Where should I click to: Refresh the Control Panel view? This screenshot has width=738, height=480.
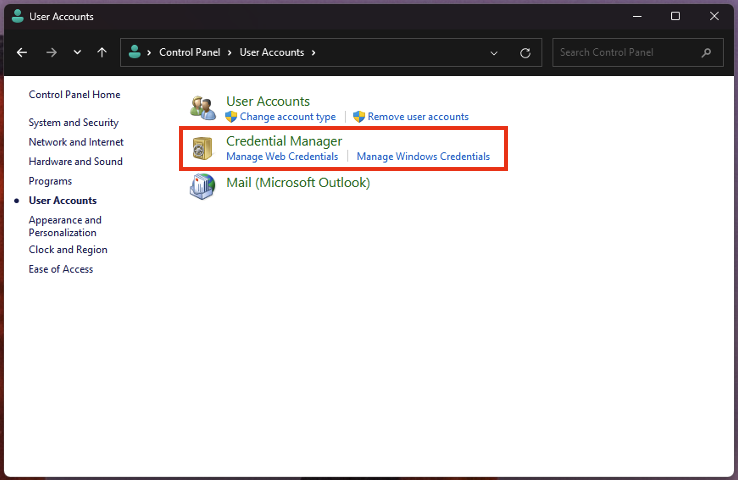pos(525,52)
